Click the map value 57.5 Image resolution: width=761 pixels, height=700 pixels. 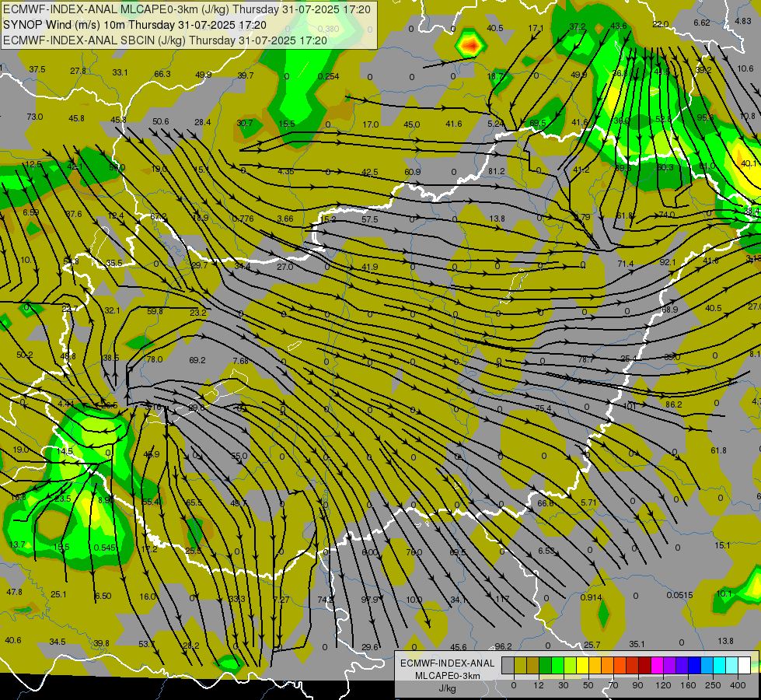(370, 219)
